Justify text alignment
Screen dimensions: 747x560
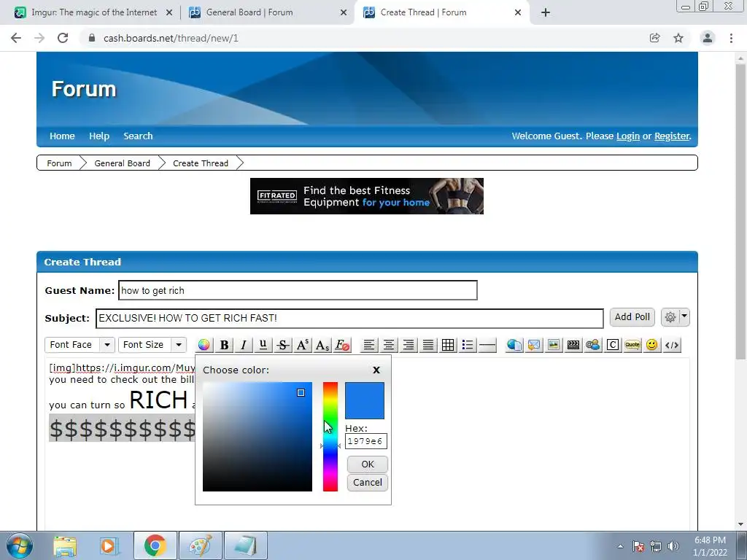point(428,345)
